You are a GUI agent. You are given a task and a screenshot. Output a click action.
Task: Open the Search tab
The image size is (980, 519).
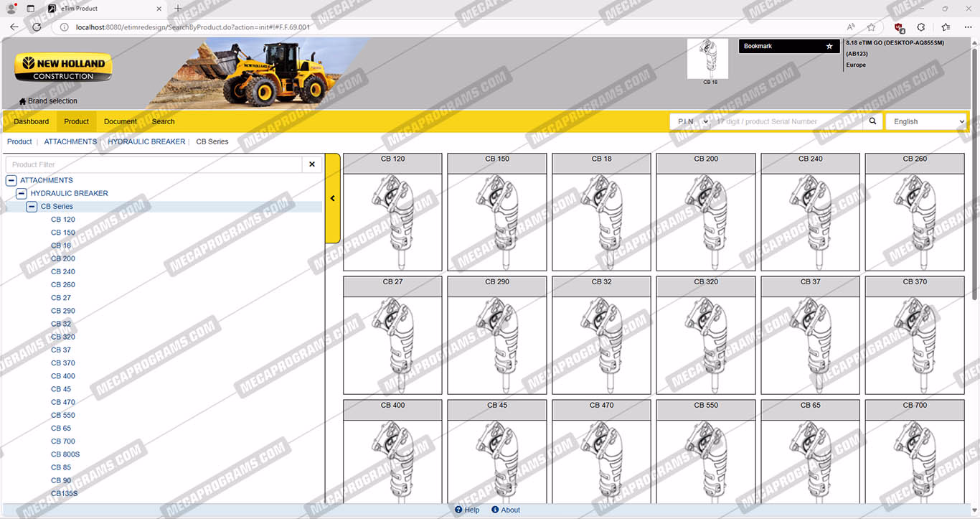point(164,121)
